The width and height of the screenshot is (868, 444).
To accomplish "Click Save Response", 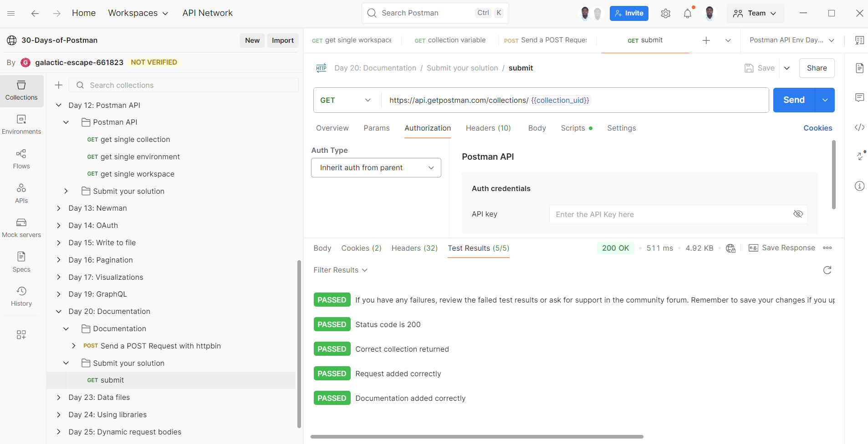I will (x=781, y=248).
